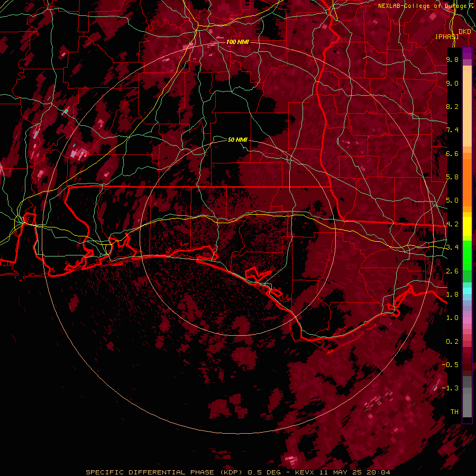The image size is (476, 476).
Task: Click the -0.5 legend scale value
Action: pyautogui.click(x=451, y=365)
